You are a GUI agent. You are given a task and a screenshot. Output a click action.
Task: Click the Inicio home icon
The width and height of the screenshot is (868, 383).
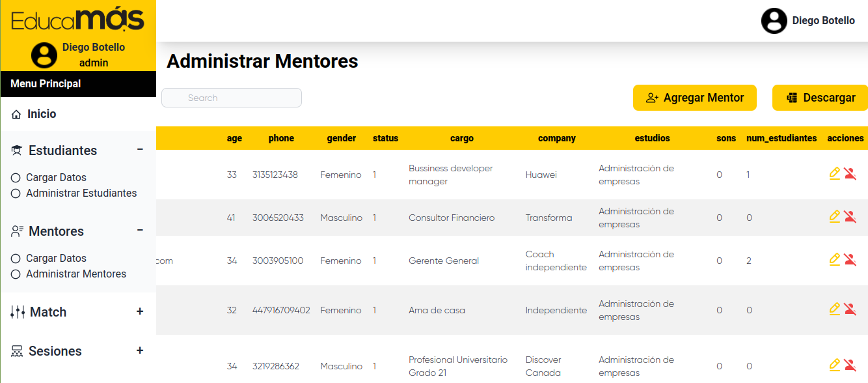point(15,113)
